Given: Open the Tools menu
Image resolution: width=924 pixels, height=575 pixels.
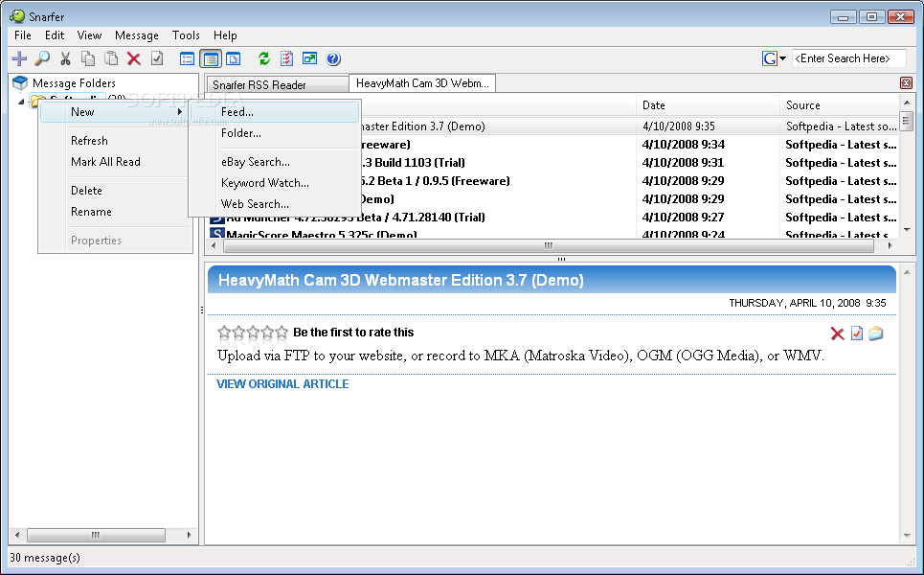Looking at the screenshot, I should coord(186,35).
